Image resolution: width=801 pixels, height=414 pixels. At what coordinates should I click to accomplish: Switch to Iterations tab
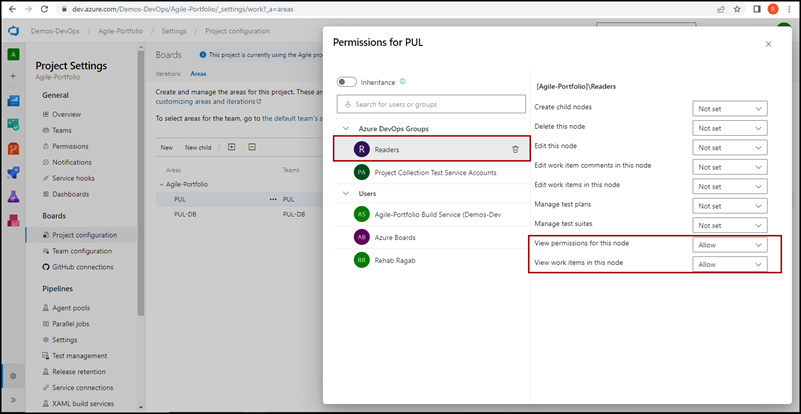click(x=168, y=74)
